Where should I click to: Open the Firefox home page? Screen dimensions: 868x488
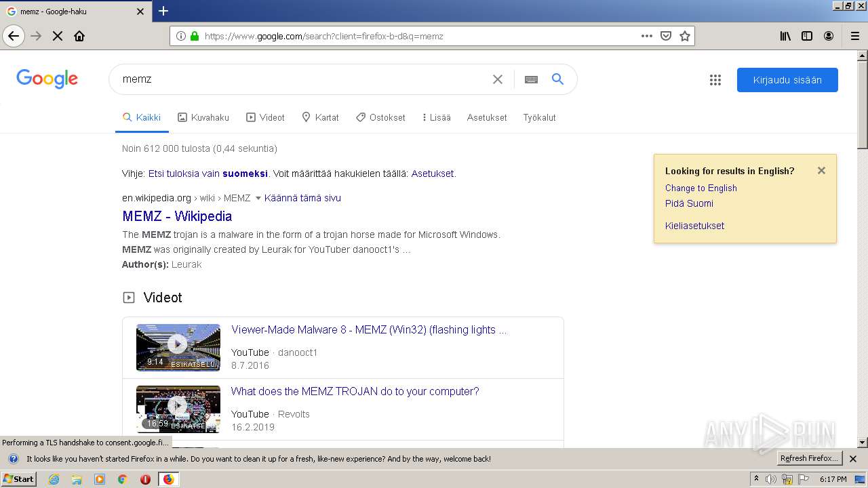[x=79, y=36]
